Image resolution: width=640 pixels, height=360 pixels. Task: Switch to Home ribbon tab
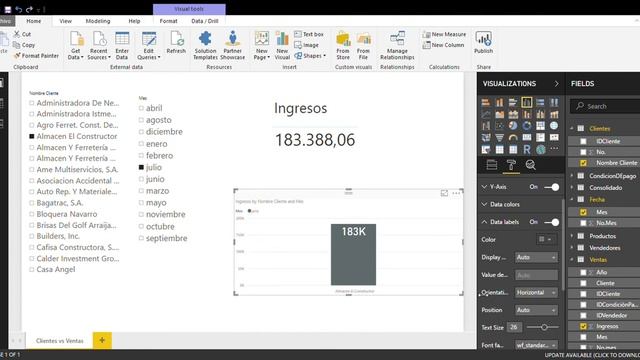click(x=33, y=21)
